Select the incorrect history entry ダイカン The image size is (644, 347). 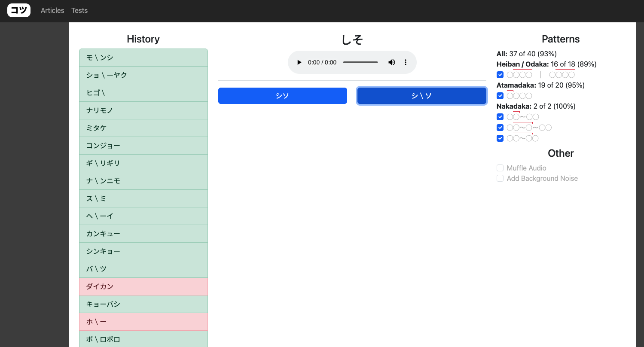pyautogui.click(x=143, y=286)
